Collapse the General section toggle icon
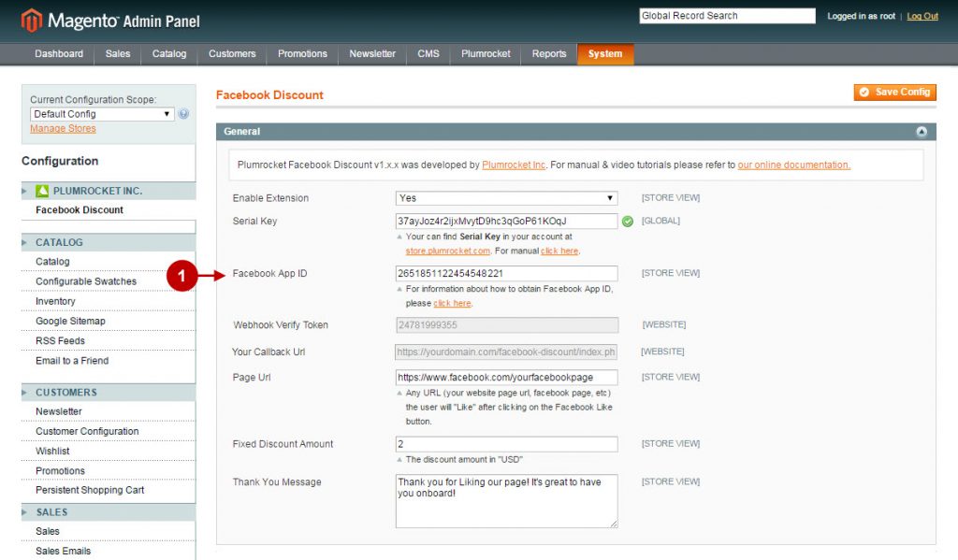The image size is (958, 560). pos(922,131)
